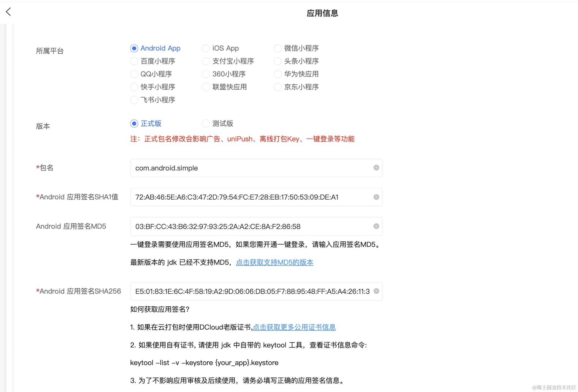
Task: Clear the SHA1 signature field
Action: [376, 197]
